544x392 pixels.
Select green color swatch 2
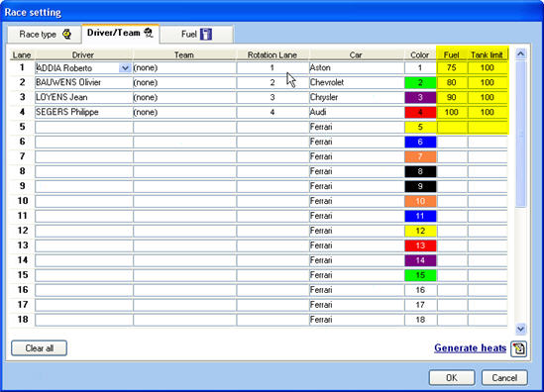tap(420, 82)
